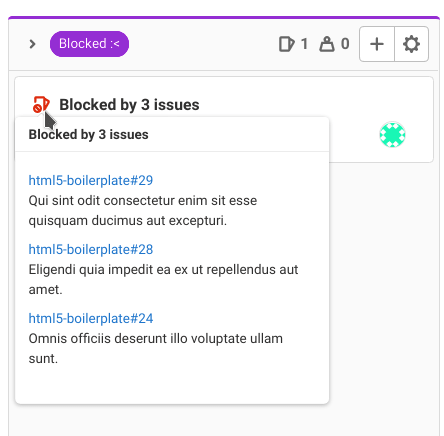Image resolution: width=444 pixels, height=436 pixels.
Task: Click the issue count number 1
Action: point(304,44)
